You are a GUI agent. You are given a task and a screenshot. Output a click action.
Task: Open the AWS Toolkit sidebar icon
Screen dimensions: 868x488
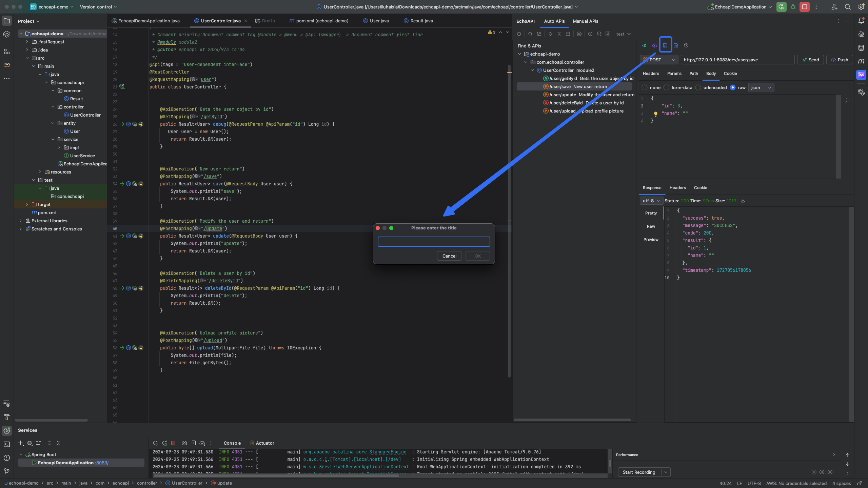coord(7,64)
